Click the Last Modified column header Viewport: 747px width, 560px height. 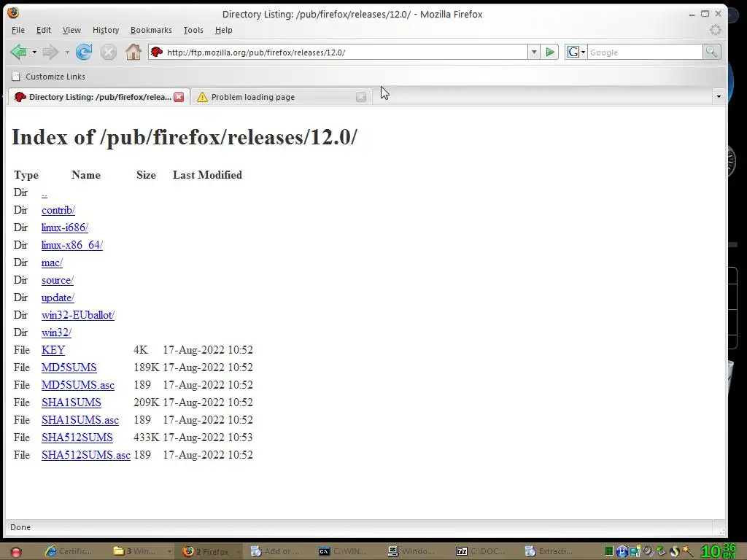click(x=207, y=175)
